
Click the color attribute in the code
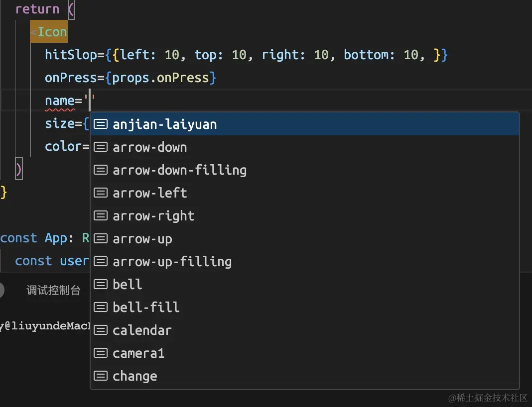click(63, 146)
